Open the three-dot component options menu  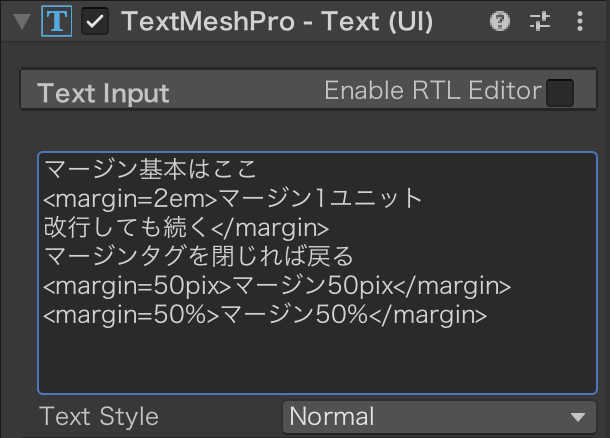coord(580,21)
